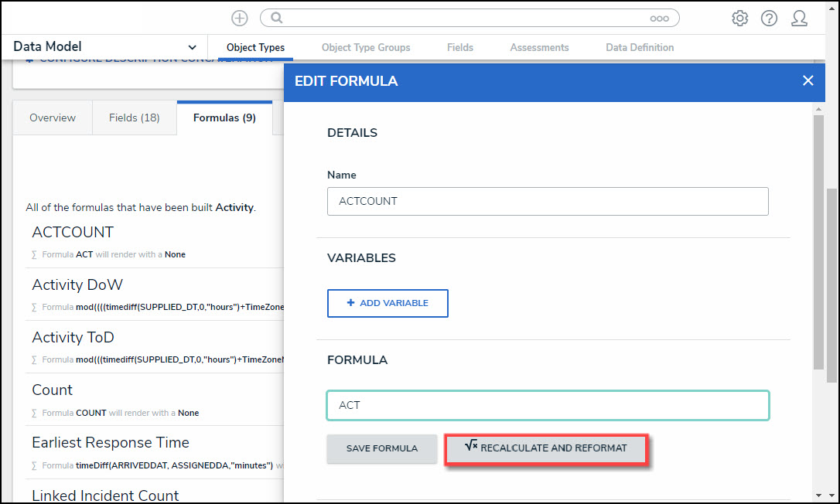Switch to the Object Type Groups tab
The image size is (840, 504).
click(366, 47)
